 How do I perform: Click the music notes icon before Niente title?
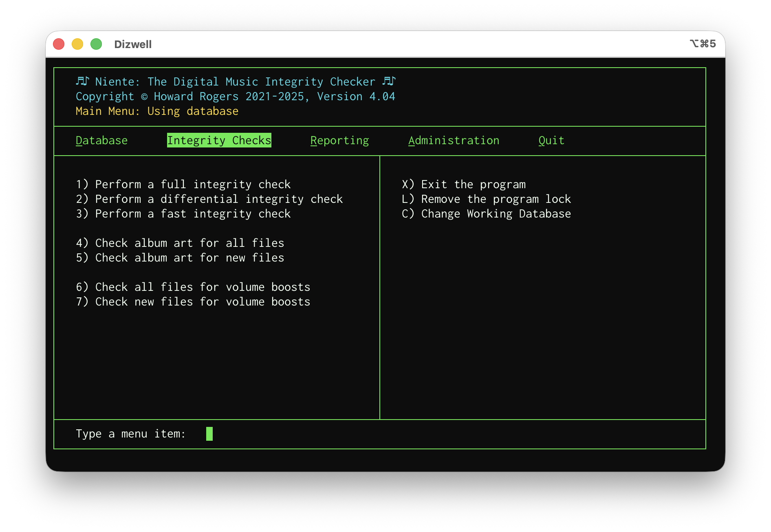tap(82, 81)
